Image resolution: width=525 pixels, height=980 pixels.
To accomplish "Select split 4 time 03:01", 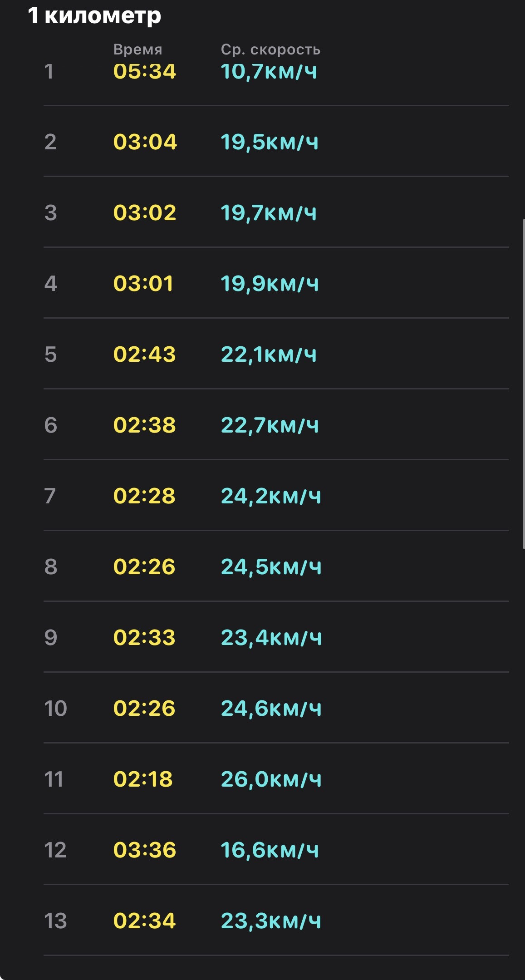I will pos(143,284).
